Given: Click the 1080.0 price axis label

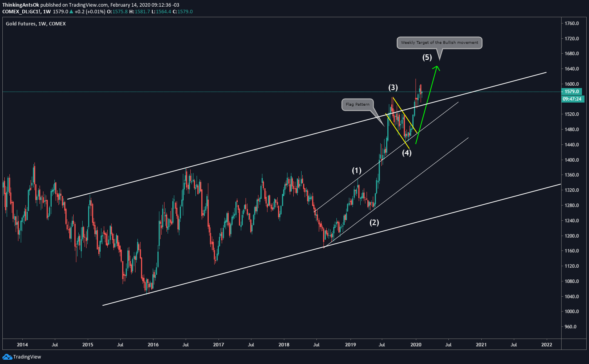Looking at the screenshot, I should pos(572,281).
